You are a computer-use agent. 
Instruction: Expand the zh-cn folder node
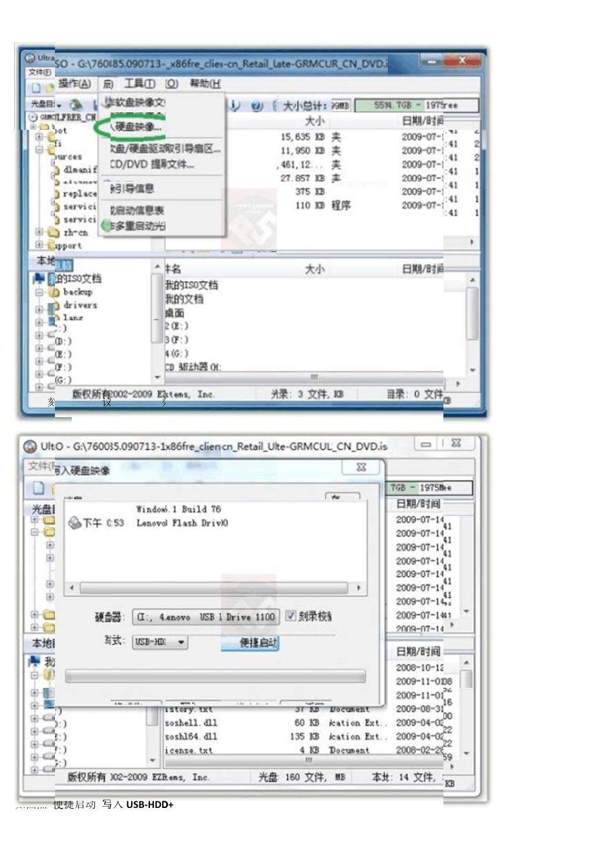click(x=39, y=232)
